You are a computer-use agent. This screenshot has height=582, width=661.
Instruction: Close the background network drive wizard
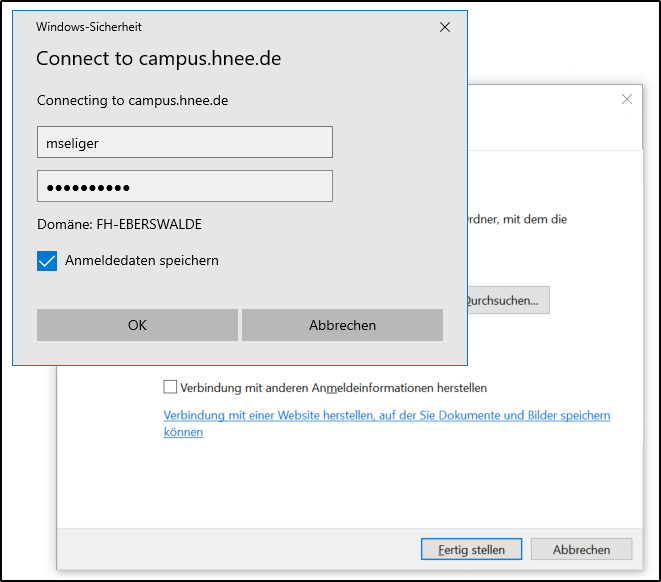(627, 99)
